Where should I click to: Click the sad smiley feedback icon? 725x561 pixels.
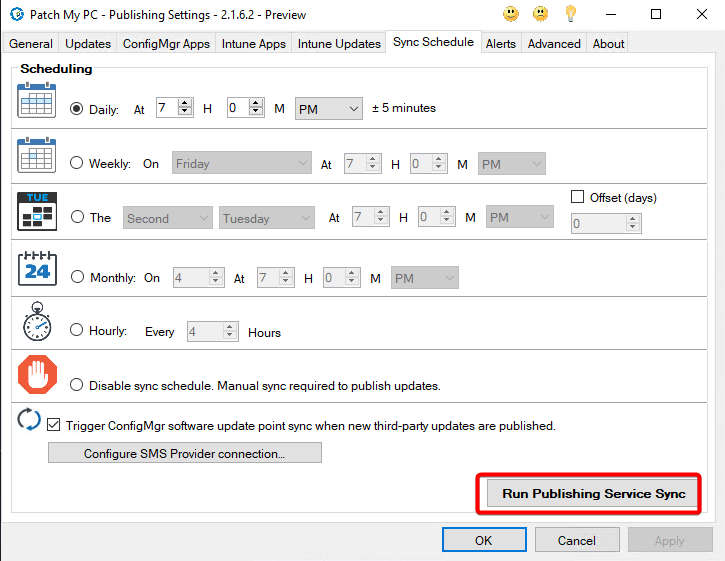(540, 14)
